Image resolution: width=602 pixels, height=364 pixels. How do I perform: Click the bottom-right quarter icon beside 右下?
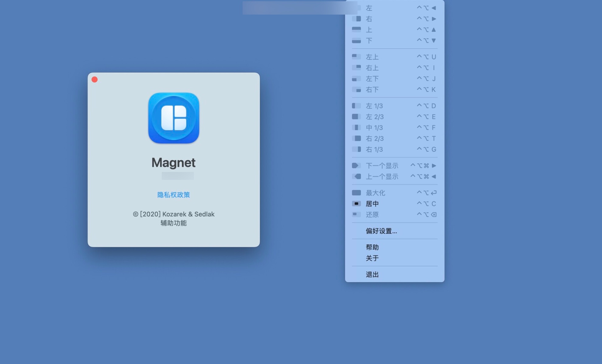(x=356, y=89)
